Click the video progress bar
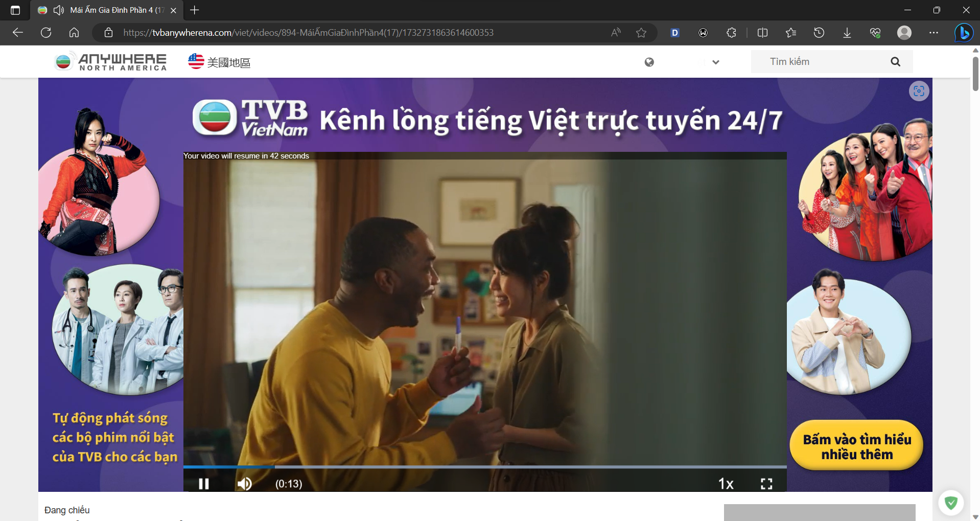The image size is (980, 521). tap(484, 467)
